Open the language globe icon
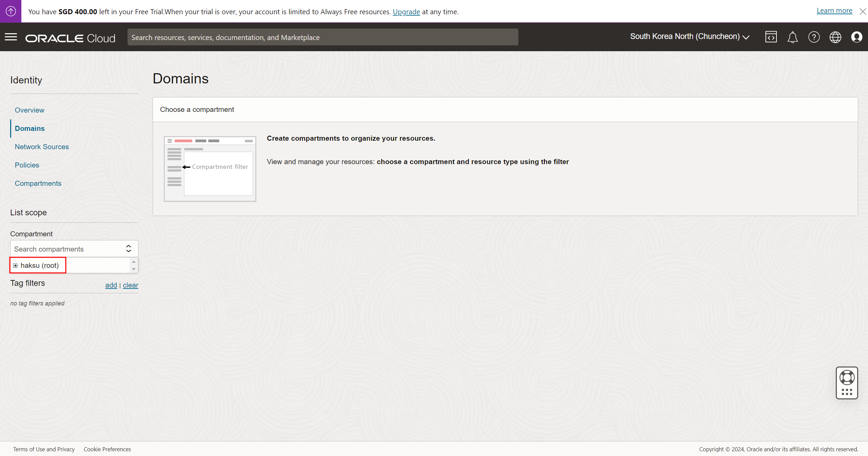This screenshot has width=868, height=456. 835,37
